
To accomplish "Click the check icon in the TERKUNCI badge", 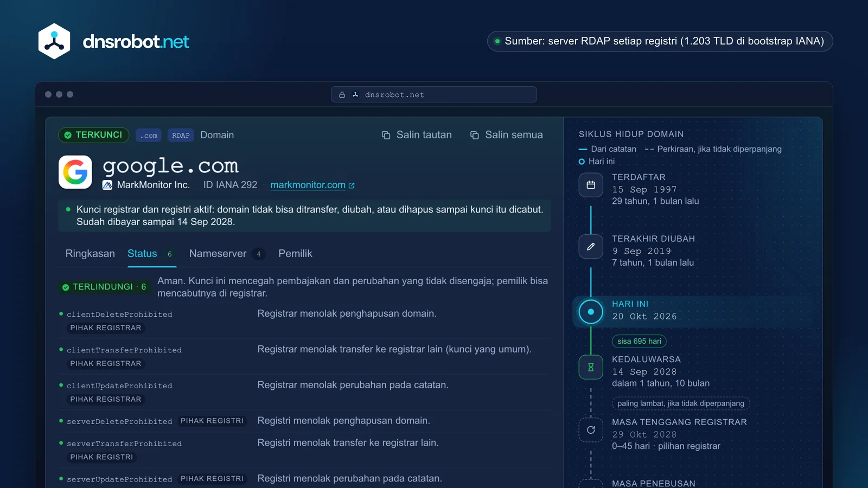I will [x=68, y=135].
